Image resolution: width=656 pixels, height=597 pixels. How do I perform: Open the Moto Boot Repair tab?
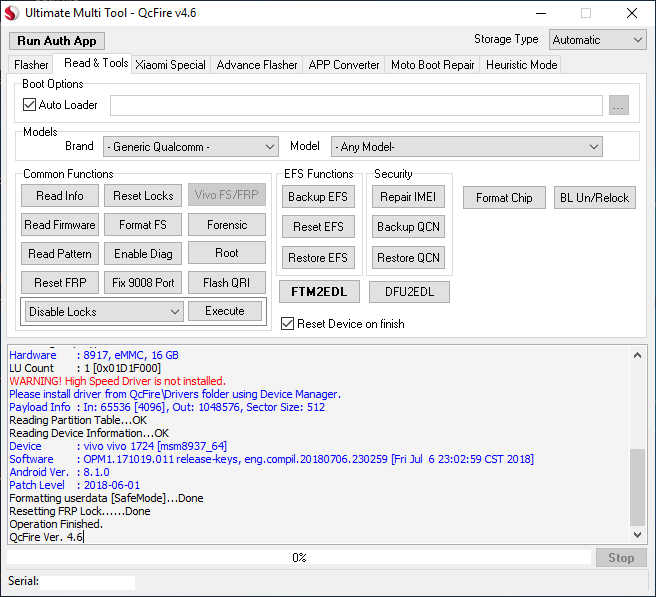point(432,65)
